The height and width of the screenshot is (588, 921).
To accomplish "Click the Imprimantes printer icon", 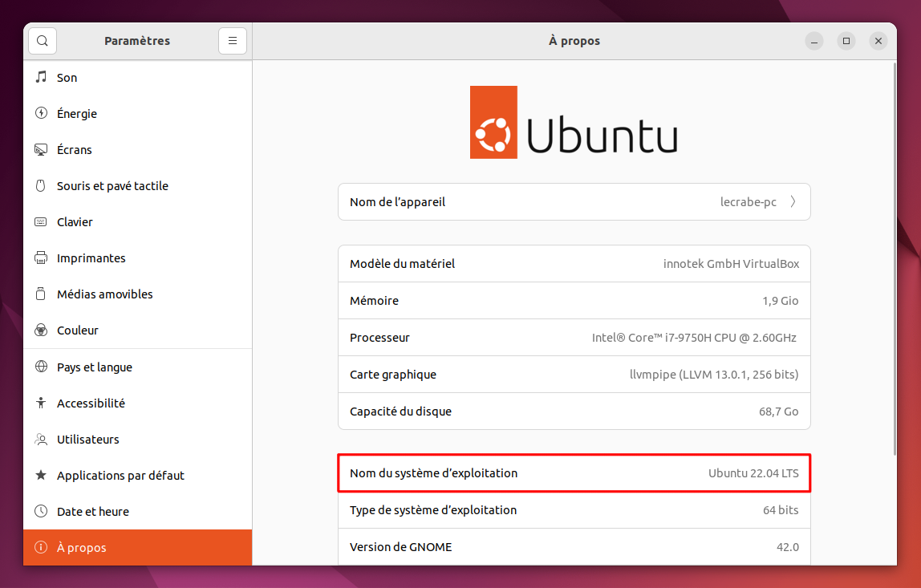I will [41, 258].
